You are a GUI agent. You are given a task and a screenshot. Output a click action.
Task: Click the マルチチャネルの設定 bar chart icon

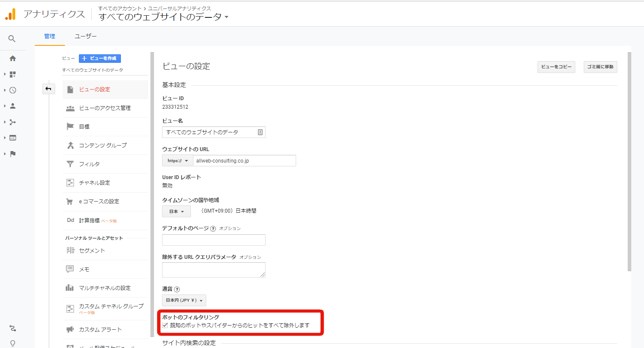pyautogui.click(x=70, y=288)
